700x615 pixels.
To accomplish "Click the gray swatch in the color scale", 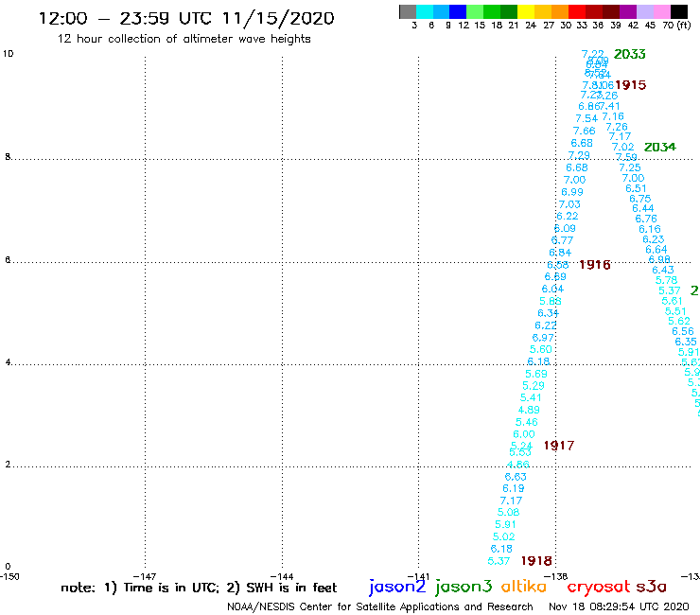I will pyautogui.click(x=408, y=11).
